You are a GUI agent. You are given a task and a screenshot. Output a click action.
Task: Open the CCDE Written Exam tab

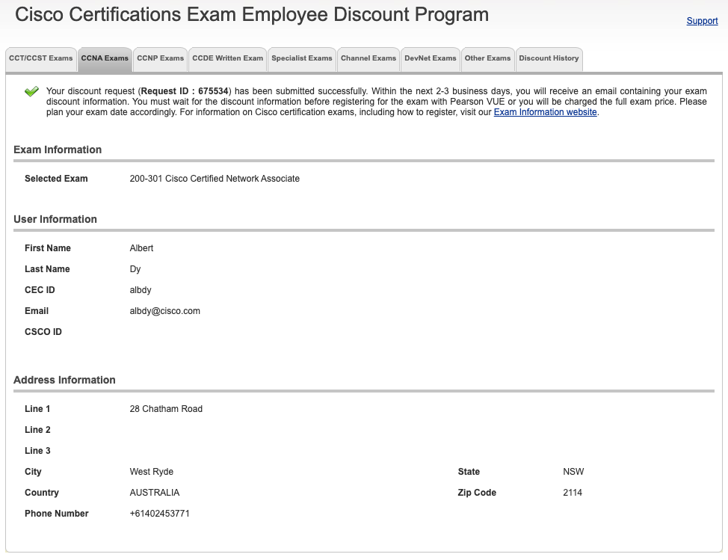point(227,58)
